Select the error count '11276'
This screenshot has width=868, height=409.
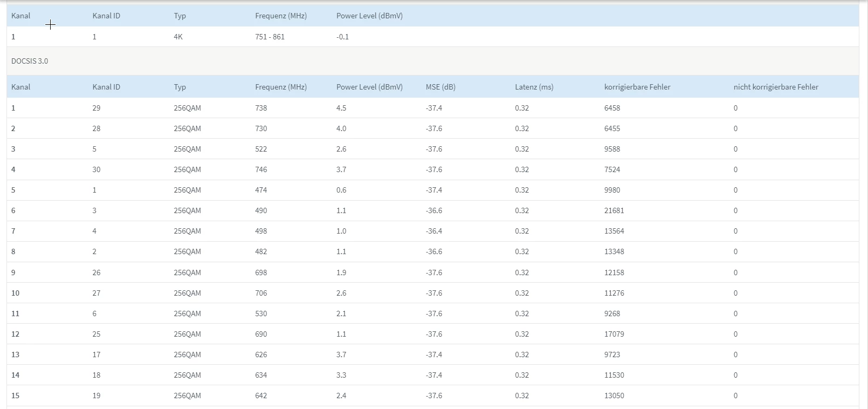614,293
